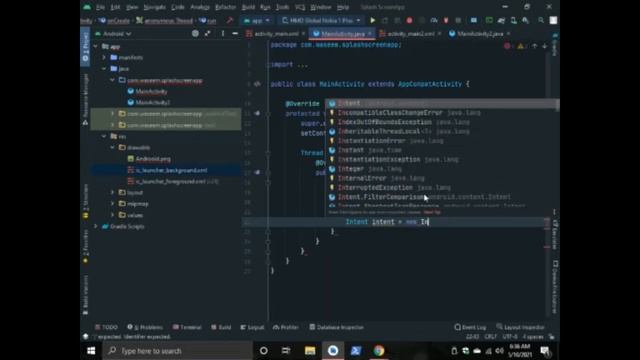Open the Build menu

pos(248,7)
